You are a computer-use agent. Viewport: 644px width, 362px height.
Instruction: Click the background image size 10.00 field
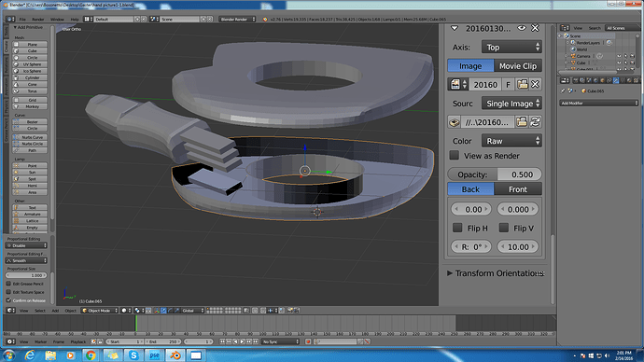click(518, 247)
